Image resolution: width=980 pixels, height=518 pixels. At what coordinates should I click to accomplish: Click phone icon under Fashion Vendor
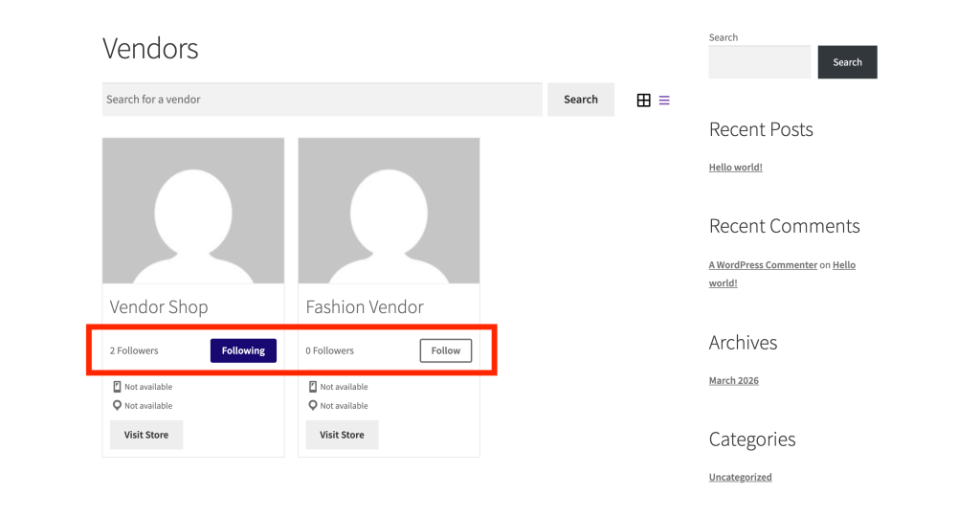[x=313, y=387]
